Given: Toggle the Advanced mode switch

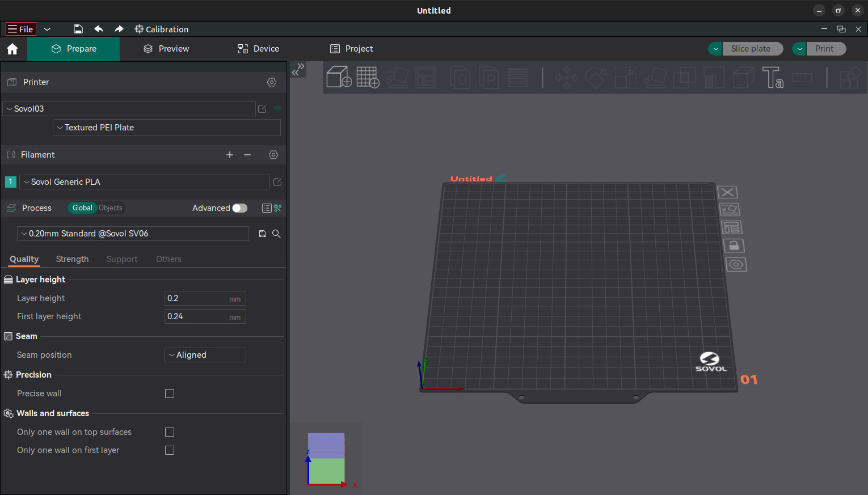Looking at the screenshot, I should (x=240, y=208).
